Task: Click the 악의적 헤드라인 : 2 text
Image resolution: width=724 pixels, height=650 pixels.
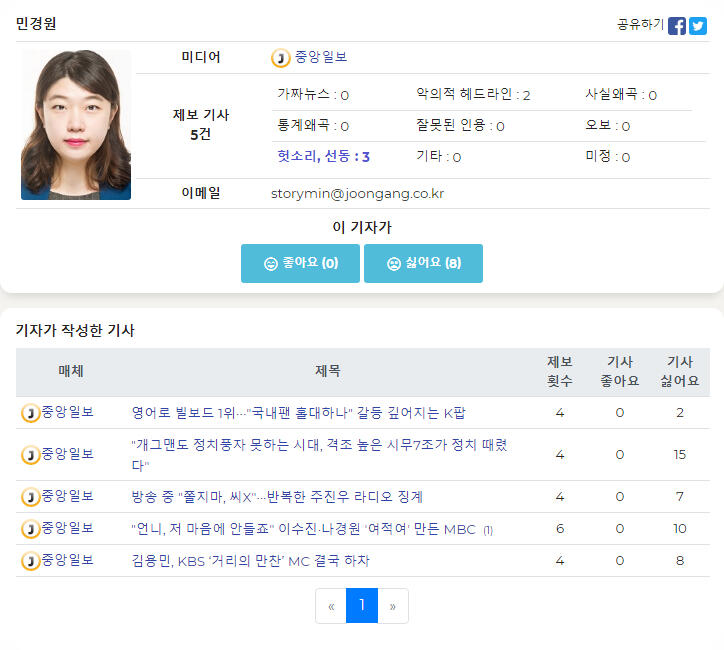Action: click(473, 94)
